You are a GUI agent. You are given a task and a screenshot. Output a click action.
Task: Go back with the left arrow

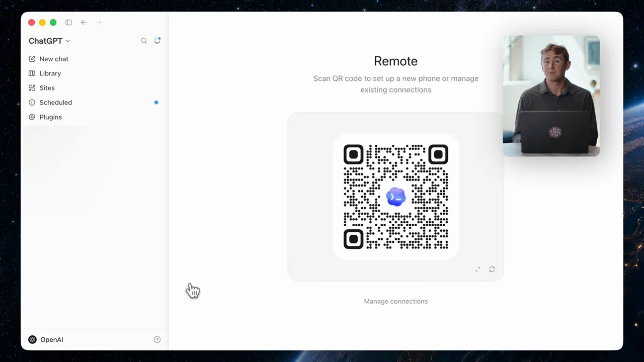tap(84, 23)
